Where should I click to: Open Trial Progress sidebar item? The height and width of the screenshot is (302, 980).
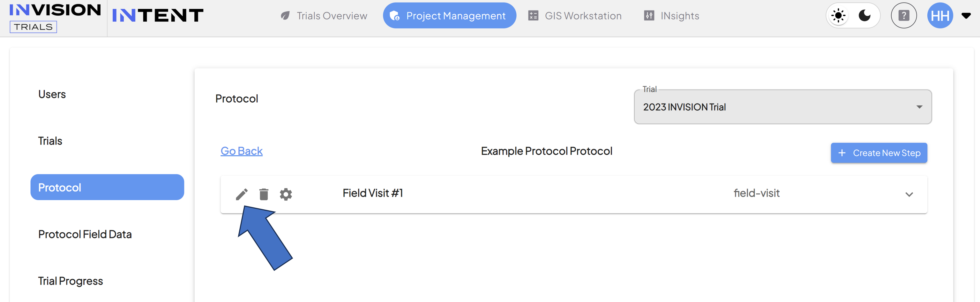(x=71, y=281)
